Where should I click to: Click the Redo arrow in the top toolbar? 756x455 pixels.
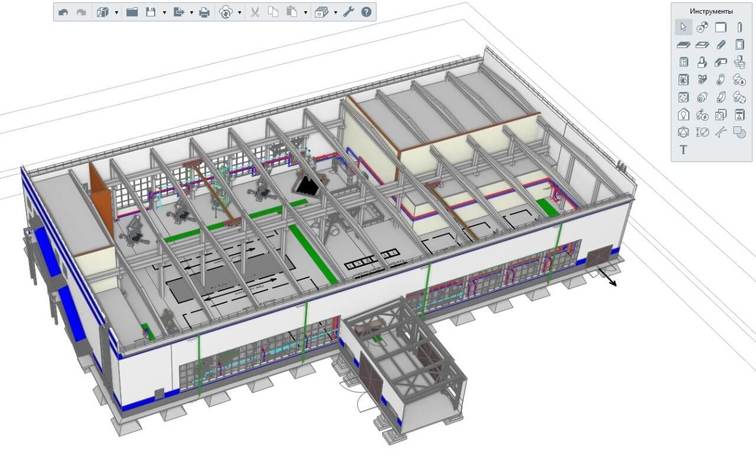click(81, 13)
